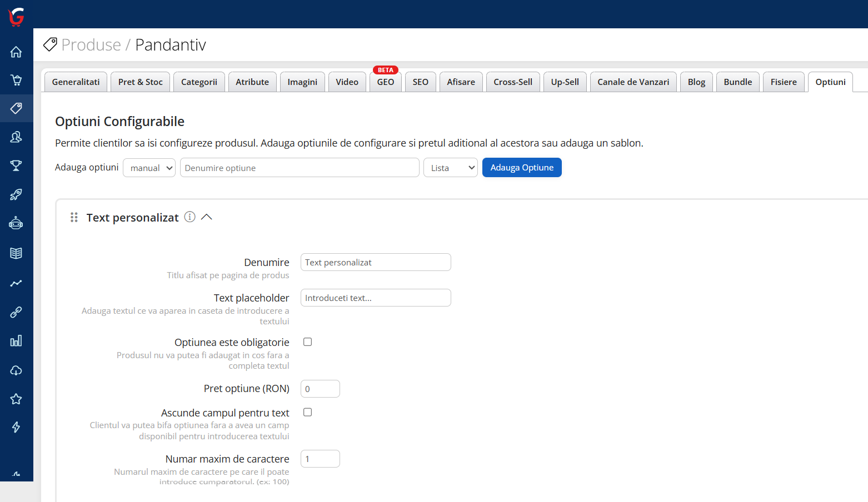Click the Numar maxim de caractere field
This screenshot has width=868, height=502.
tap(320, 459)
